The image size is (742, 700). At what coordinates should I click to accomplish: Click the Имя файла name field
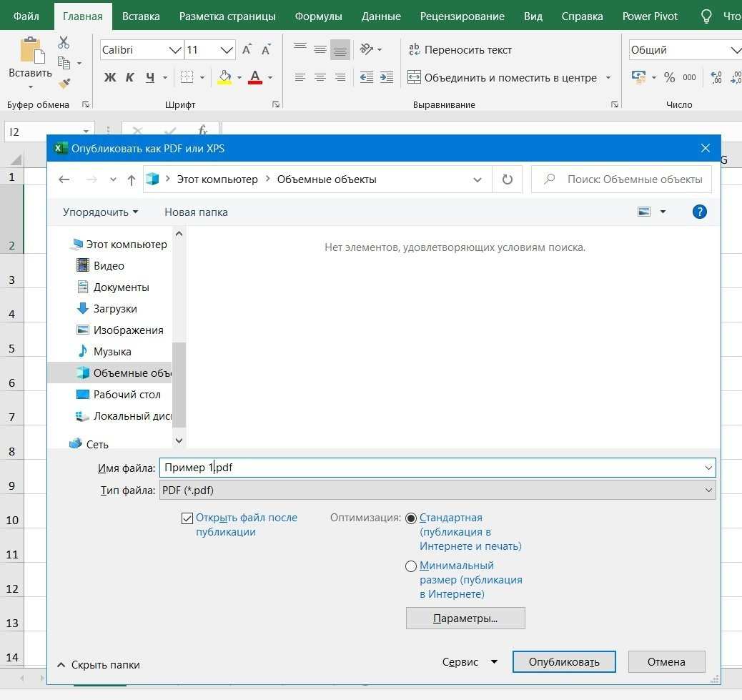(x=357, y=467)
